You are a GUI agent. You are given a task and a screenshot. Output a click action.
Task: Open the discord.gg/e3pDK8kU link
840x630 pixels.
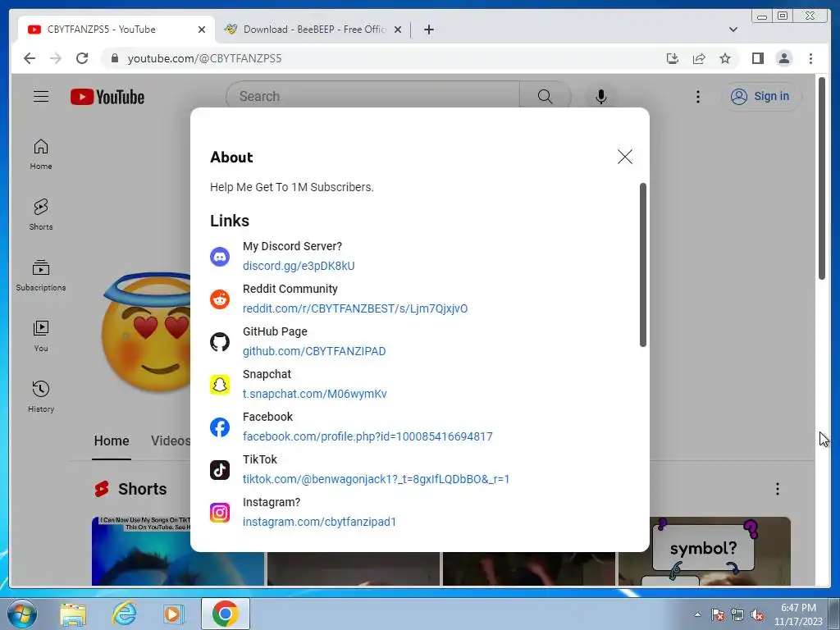[299, 266]
